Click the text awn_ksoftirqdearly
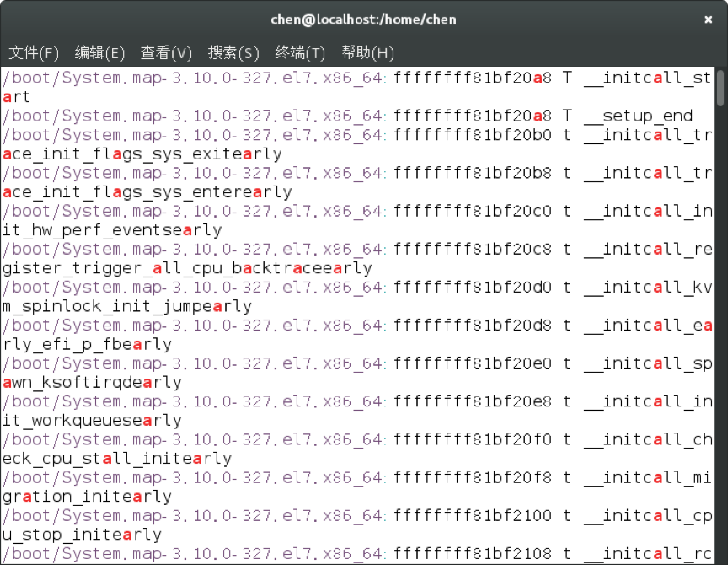 point(92,382)
